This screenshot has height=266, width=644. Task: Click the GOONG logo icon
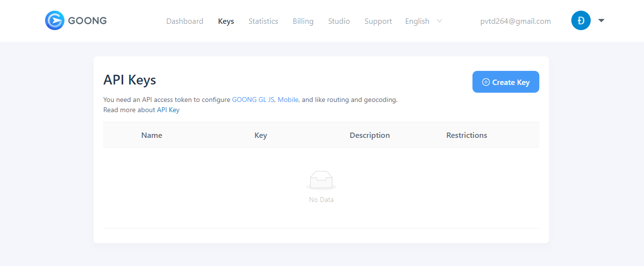pos(54,21)
